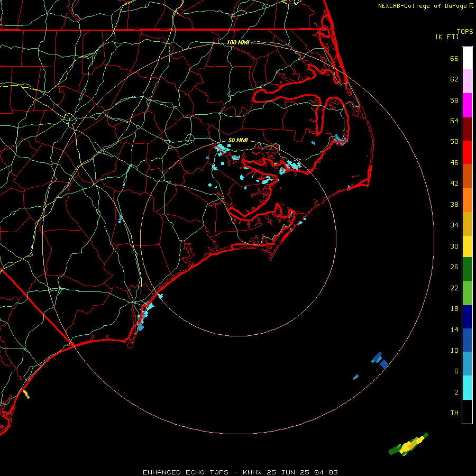This screenshot has width=476, height=476.
Task: Click the dark orange 42 kft swatch
Action: coord(467,176)
